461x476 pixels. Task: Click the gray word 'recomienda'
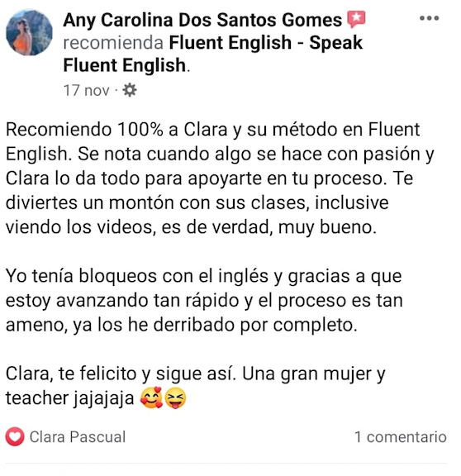click(x=113, y=42)
